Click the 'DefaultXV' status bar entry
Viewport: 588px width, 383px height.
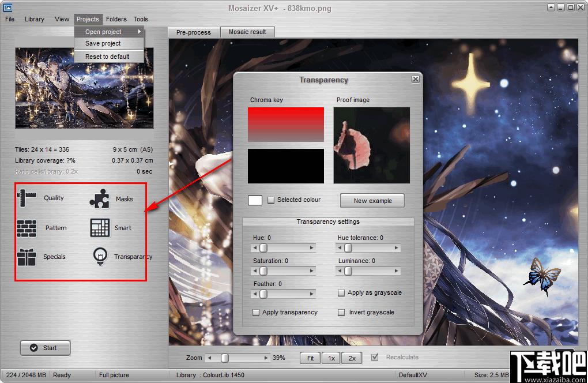click(x=413, y=375)
